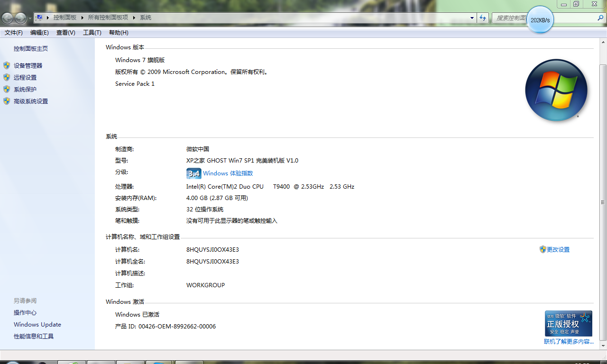Click the 笔和触摸 value 没有可用于此显示器的笔或触控输入

(x=231, y=221)
